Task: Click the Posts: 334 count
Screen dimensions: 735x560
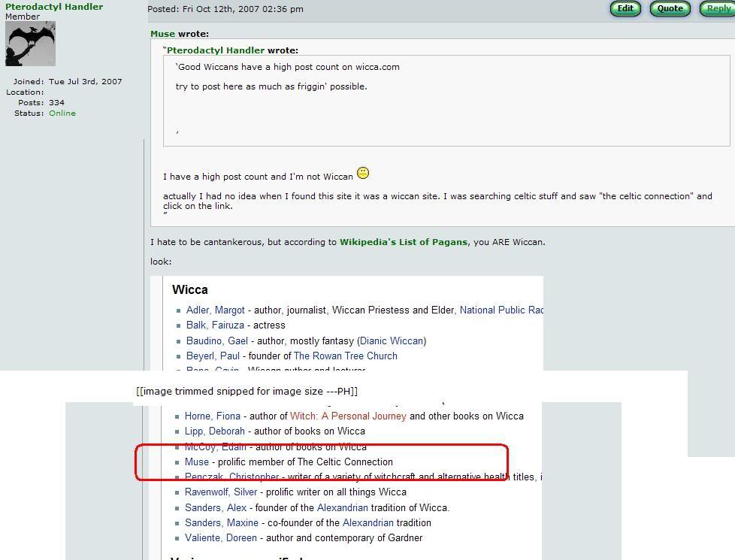Action: (x=41, y=103)
